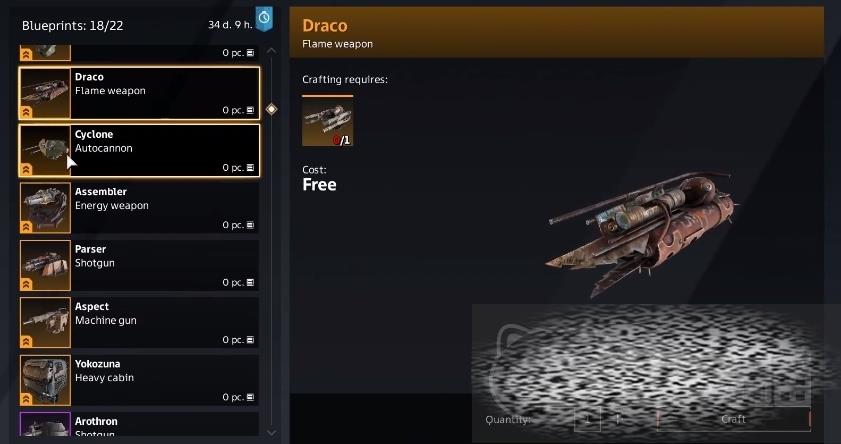Click the required Draco ingredient icon
841x444 pixels.
click(x=327, y=121)
